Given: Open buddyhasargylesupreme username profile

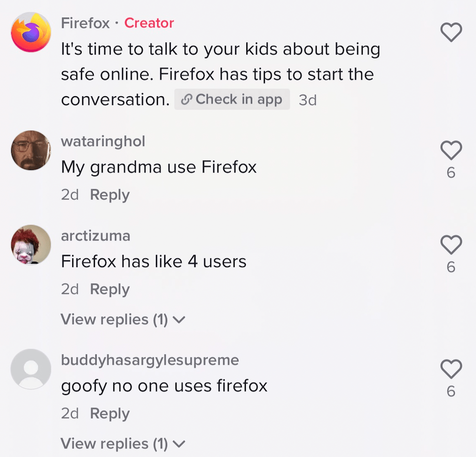Looking at the screenshot, I should click(x=150, y=360).
